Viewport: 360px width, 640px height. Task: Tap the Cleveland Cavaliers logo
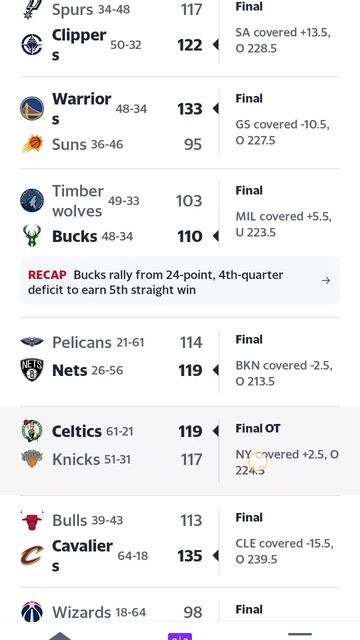click(32, 556)
